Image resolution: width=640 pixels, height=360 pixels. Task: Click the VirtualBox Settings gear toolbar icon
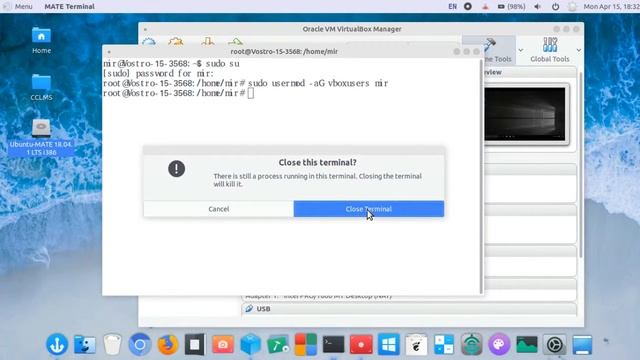[x=176, y=41]
